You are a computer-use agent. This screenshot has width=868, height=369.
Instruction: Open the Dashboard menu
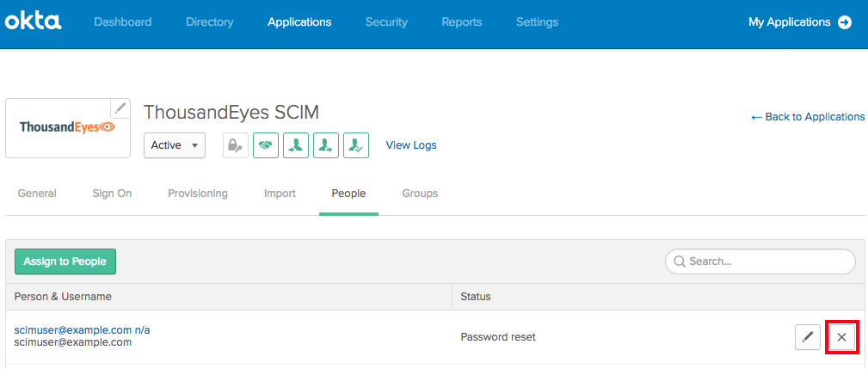click(123, 22)
